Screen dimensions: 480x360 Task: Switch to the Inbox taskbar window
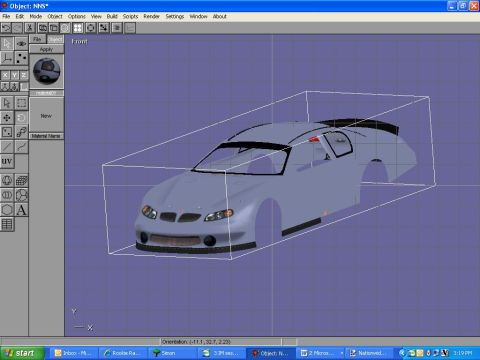coord(73,353)
